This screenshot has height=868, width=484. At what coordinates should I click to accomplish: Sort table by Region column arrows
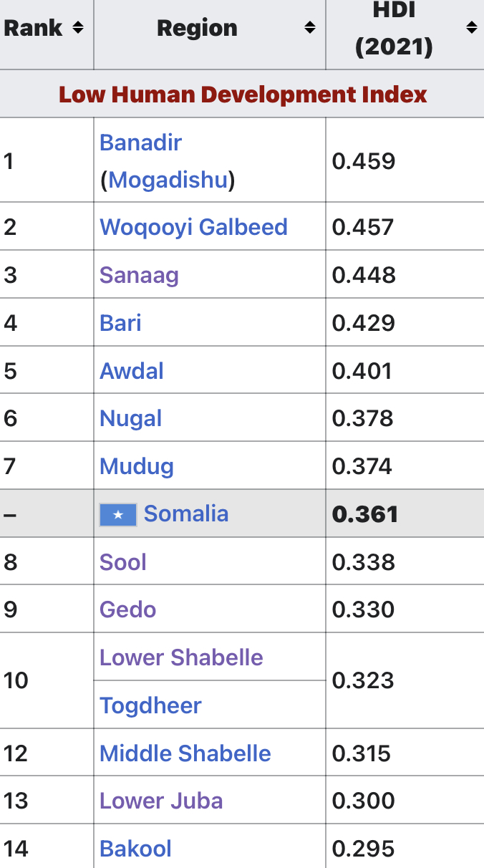310,28
